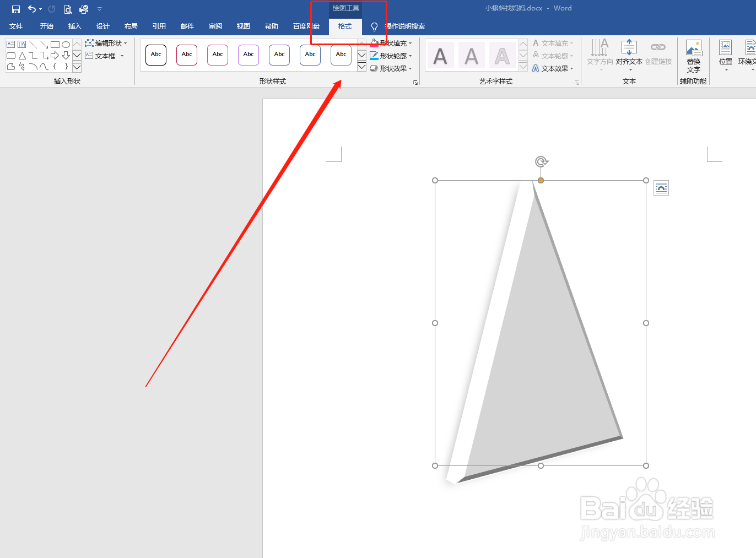Select the arrow line shape

tap(44, 45)
